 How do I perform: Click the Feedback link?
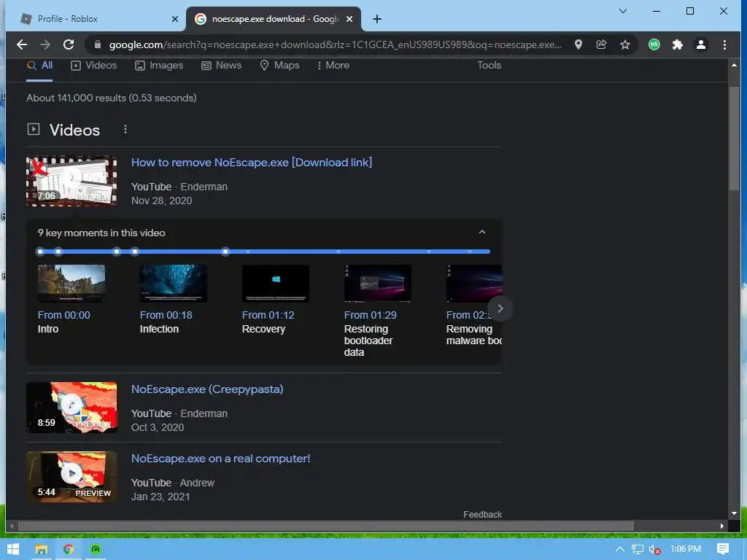(483, 515)
